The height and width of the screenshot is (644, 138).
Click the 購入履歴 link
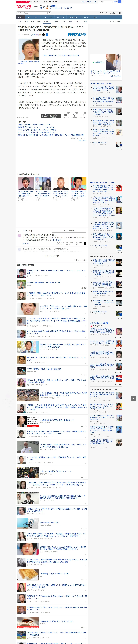(112, 13)
